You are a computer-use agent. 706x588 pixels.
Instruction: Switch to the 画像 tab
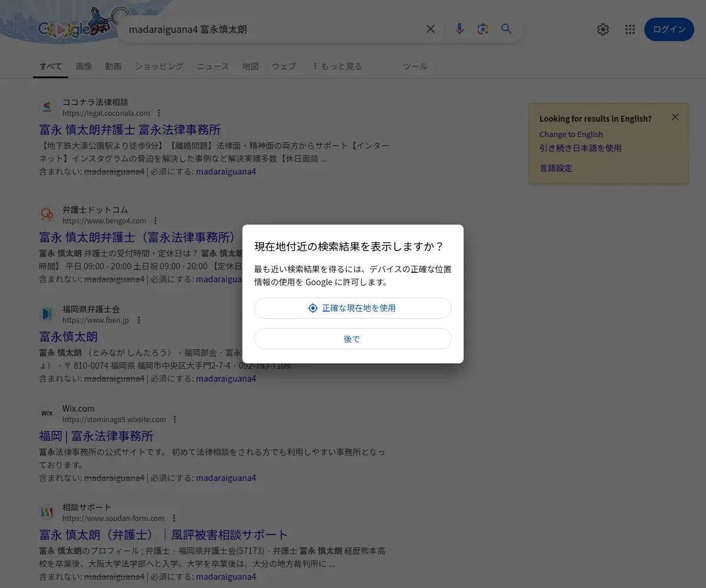click(84, 66)
